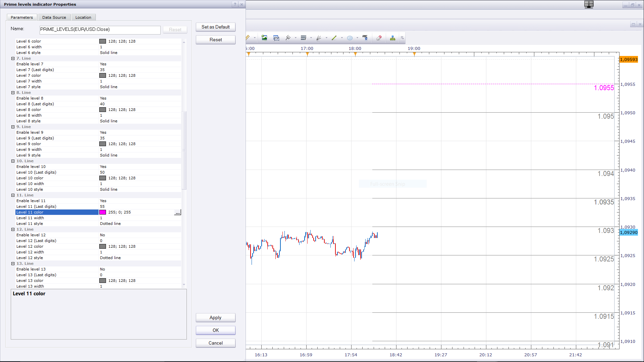Click the Apply button

[216, 317]
